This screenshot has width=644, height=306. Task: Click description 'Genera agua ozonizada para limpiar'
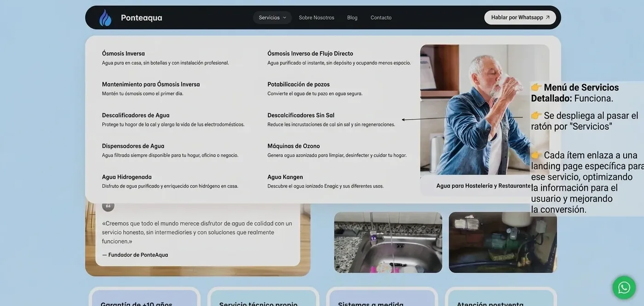tap(337, 156)
